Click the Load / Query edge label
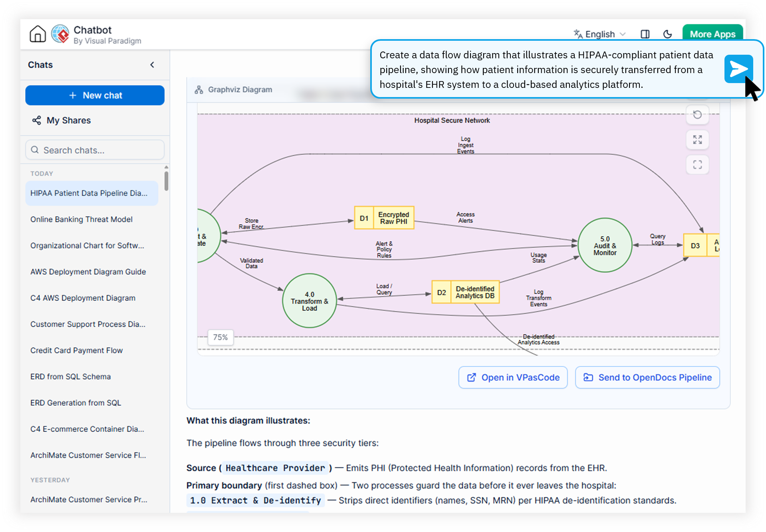 (x=384, y=290)
